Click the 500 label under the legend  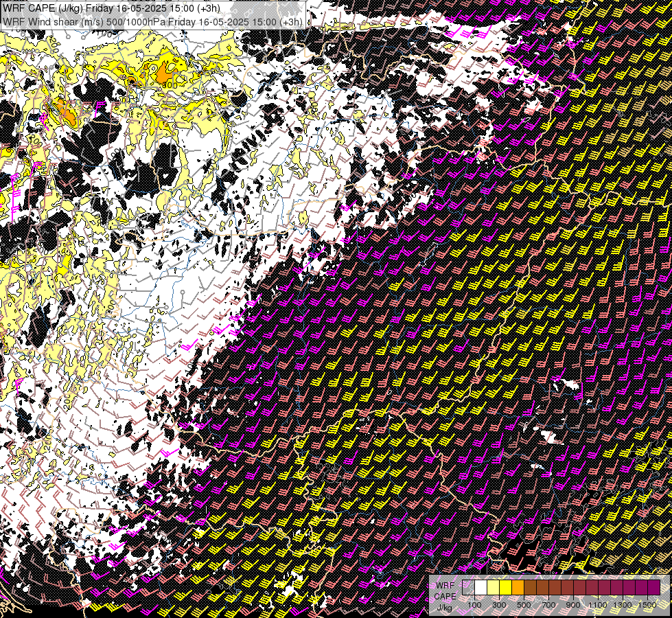pos(524,605)
